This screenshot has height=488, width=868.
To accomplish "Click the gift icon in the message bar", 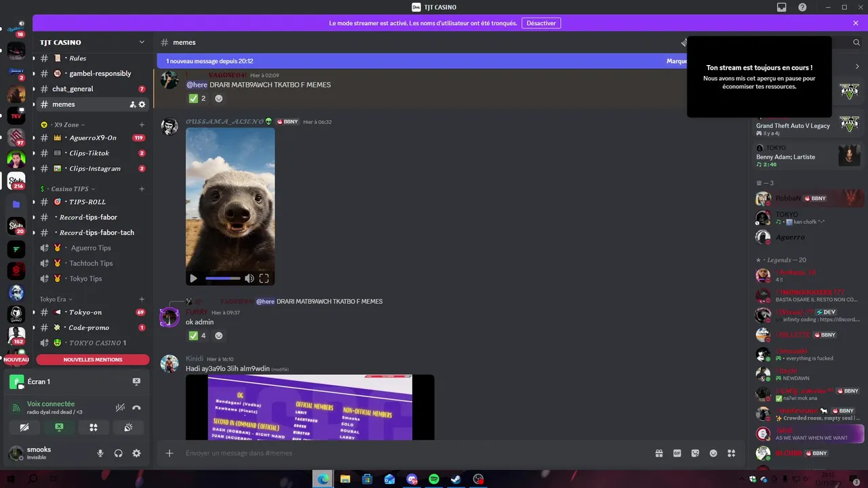I will pyautogui.click(x=658, y=453).
